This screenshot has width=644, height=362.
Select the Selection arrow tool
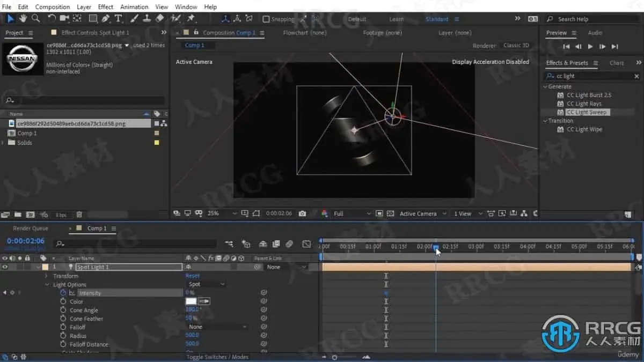(x=11, y=18)
